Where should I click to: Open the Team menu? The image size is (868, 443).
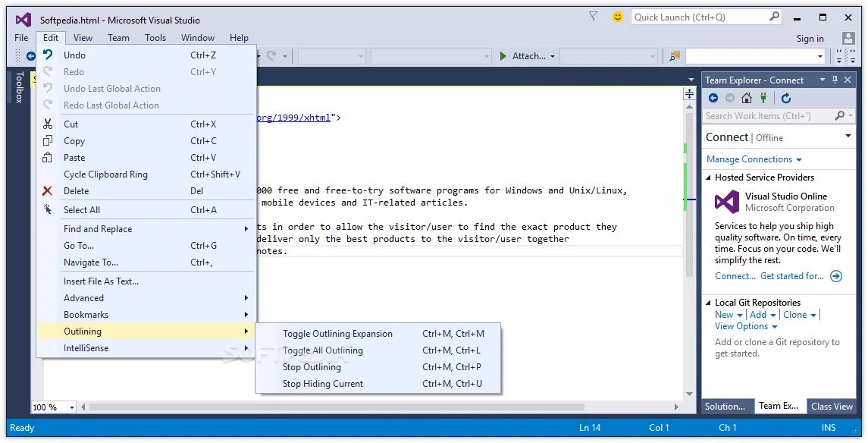118,38
